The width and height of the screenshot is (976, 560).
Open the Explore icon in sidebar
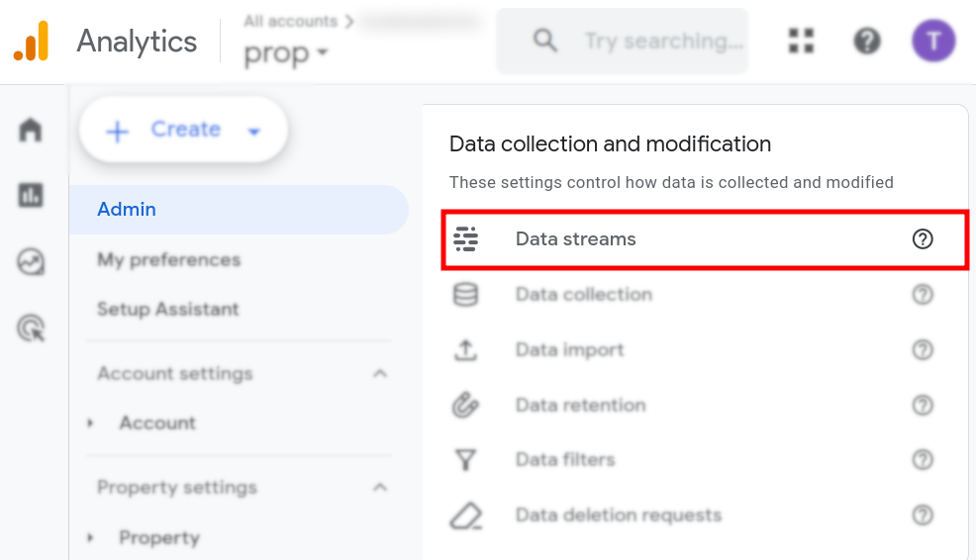click(31, 261)
